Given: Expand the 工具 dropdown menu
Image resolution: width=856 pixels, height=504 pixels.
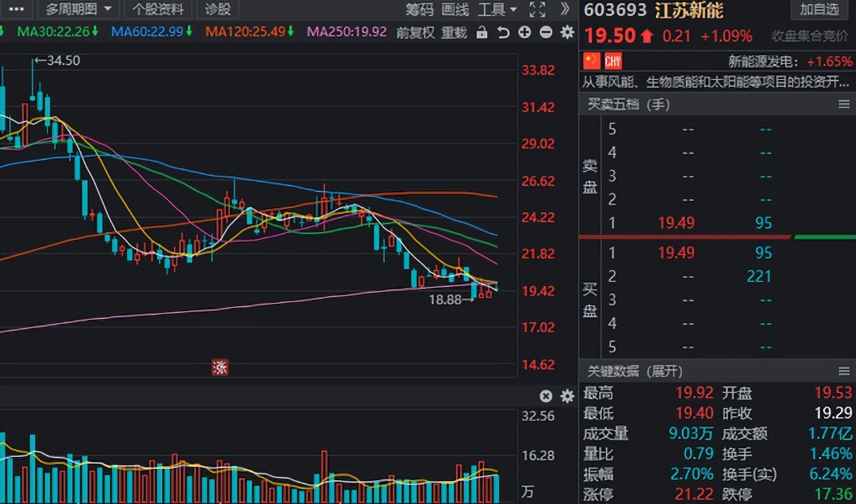Looking at the screenshot, I should (x=498, y=9).
